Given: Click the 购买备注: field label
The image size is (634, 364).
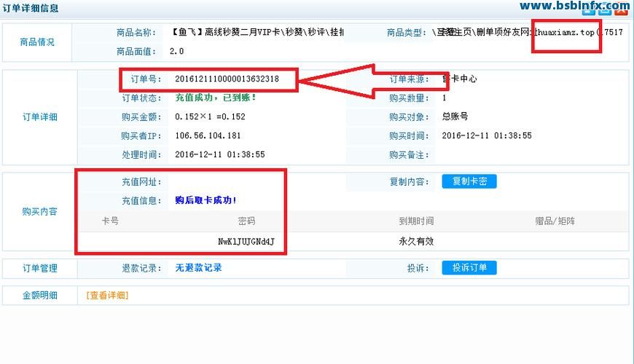Looking at the screenshot, I should 409,155.
